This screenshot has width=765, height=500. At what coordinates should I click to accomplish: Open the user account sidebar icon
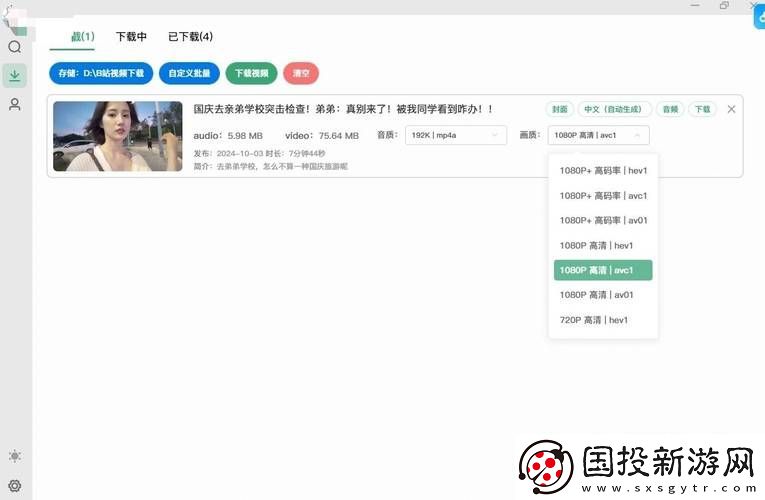15,104
